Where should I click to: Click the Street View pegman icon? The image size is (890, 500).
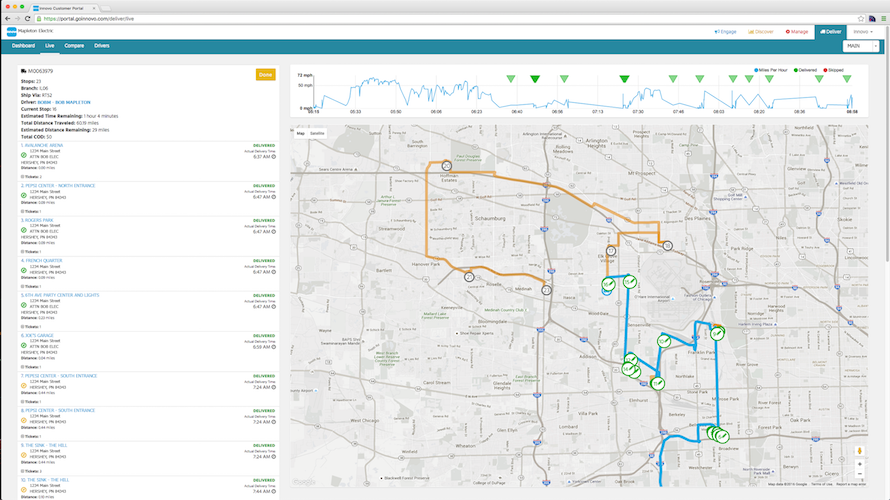pos(859,451)
